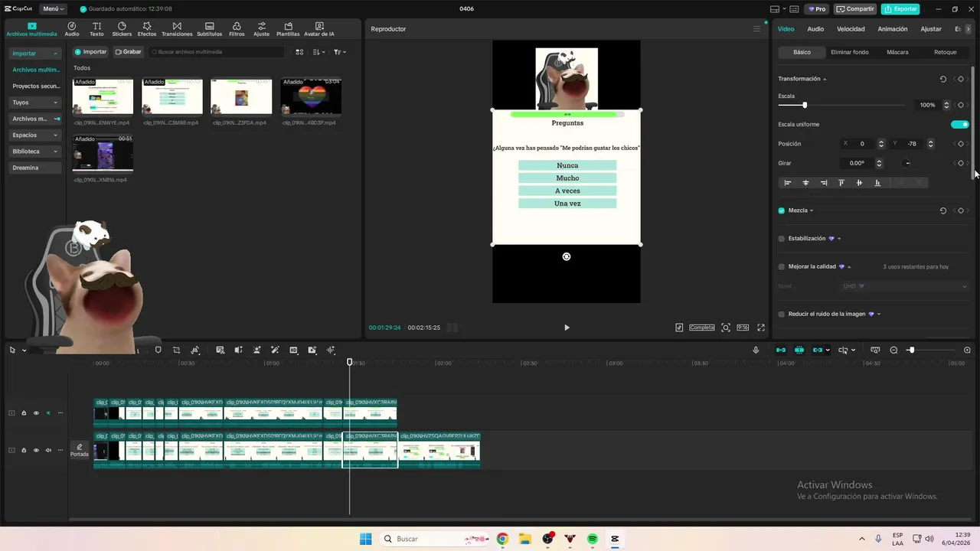The image size is (980, 551).
Task: Open the Efectos panel
Action: tap(147, 29)
